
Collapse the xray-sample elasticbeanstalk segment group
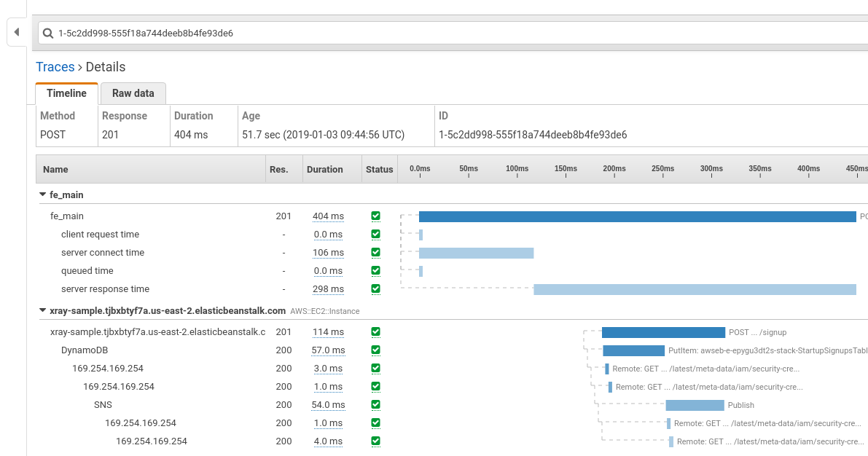[43, 310]
